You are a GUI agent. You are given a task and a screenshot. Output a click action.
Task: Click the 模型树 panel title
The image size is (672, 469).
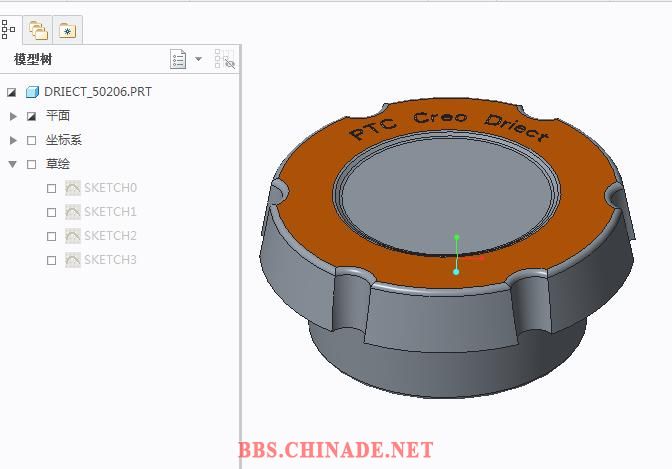coord(33,59)
